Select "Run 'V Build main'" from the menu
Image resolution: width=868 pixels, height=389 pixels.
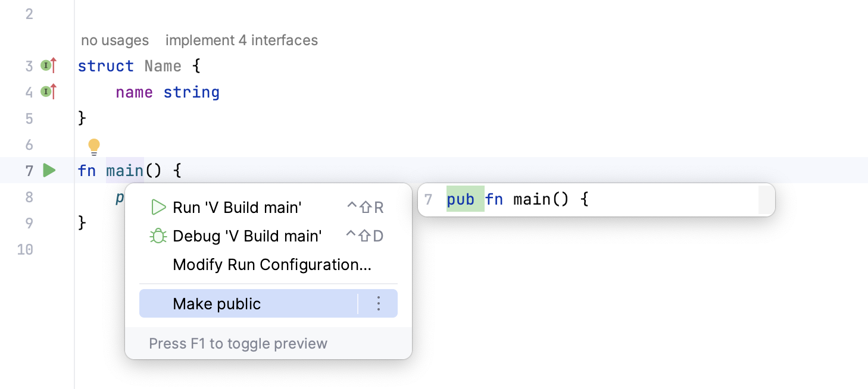[x=237, y=207]
